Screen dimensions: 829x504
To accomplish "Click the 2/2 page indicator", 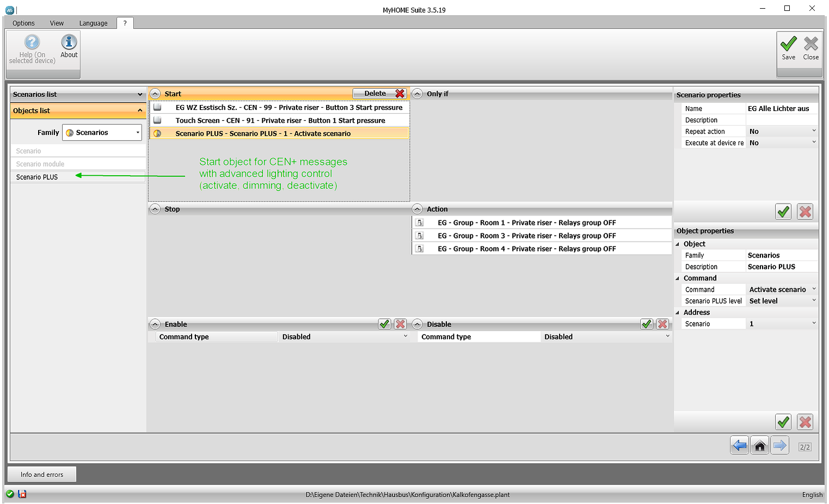I will pyautogui.click(x=805, y=447).
